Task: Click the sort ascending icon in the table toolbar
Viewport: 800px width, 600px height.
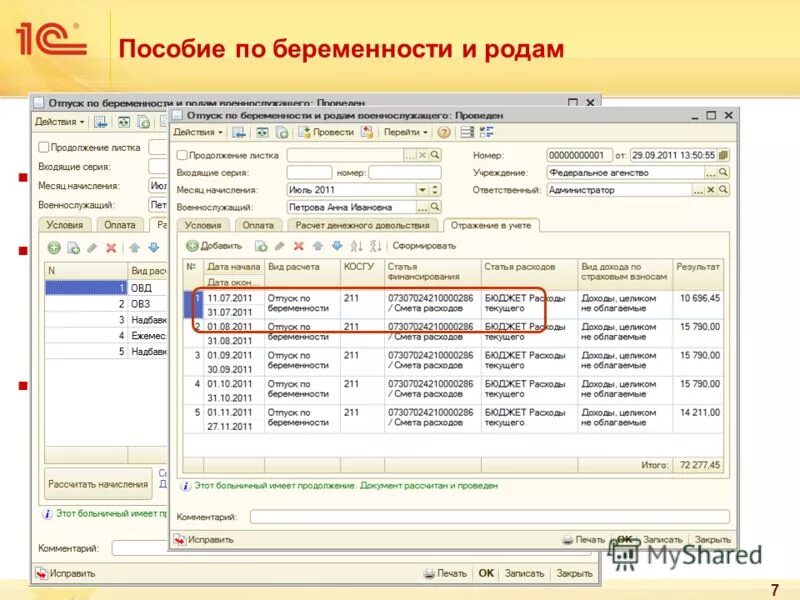Action: [355, 245]
